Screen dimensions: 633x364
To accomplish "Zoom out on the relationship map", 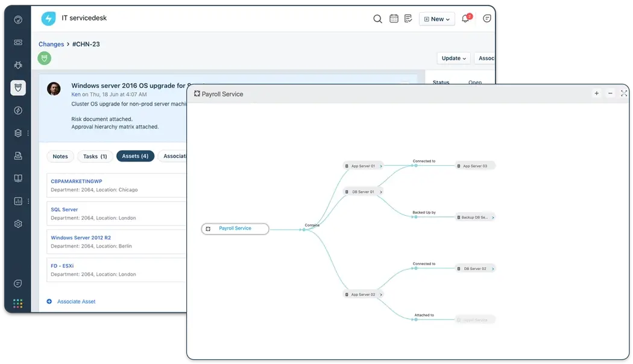I will (610, 93).
